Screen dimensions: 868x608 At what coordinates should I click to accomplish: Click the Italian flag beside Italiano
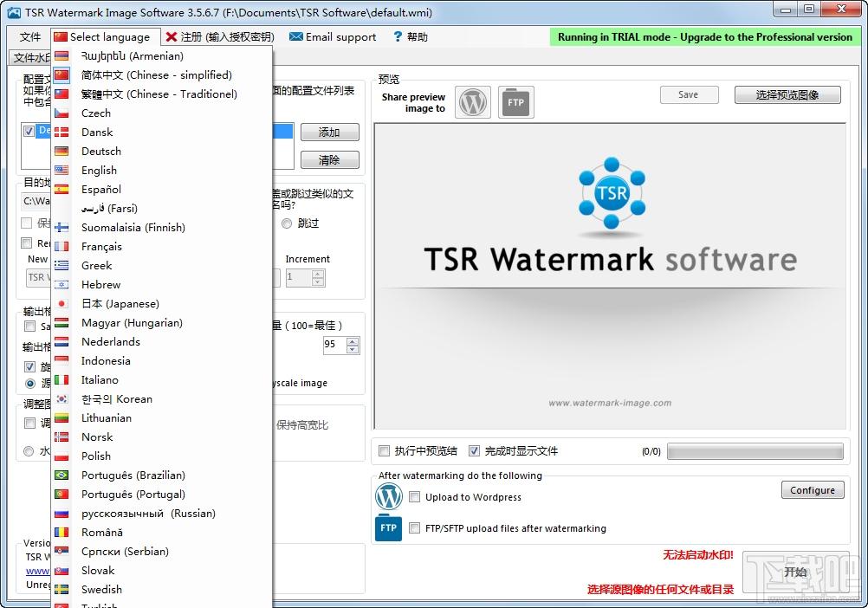click(62, 380)
